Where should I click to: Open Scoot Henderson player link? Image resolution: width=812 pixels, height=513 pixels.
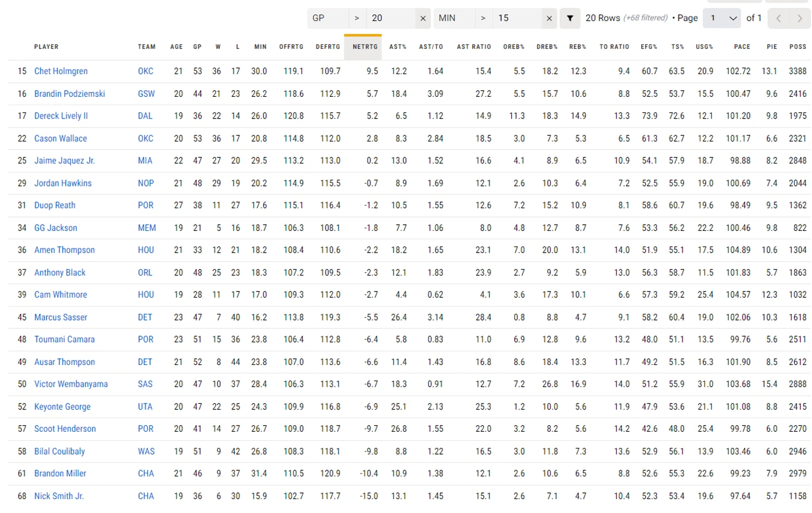[65, 429]
